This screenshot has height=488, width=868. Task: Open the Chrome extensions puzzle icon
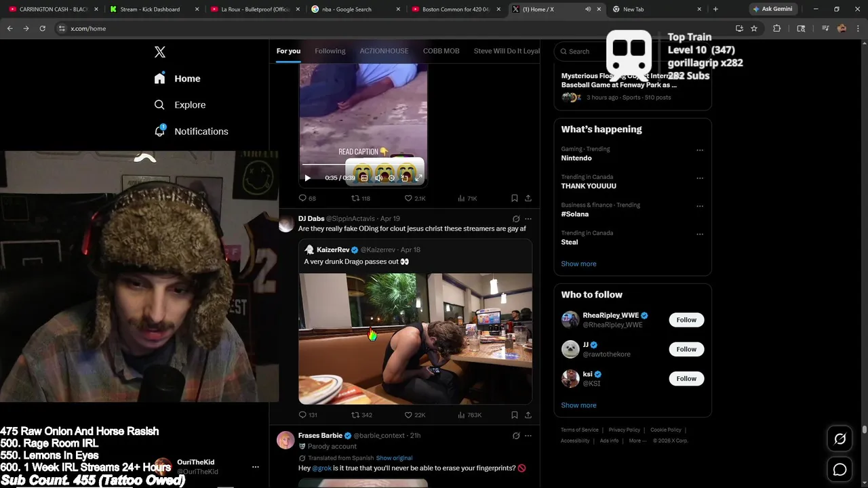777,28
